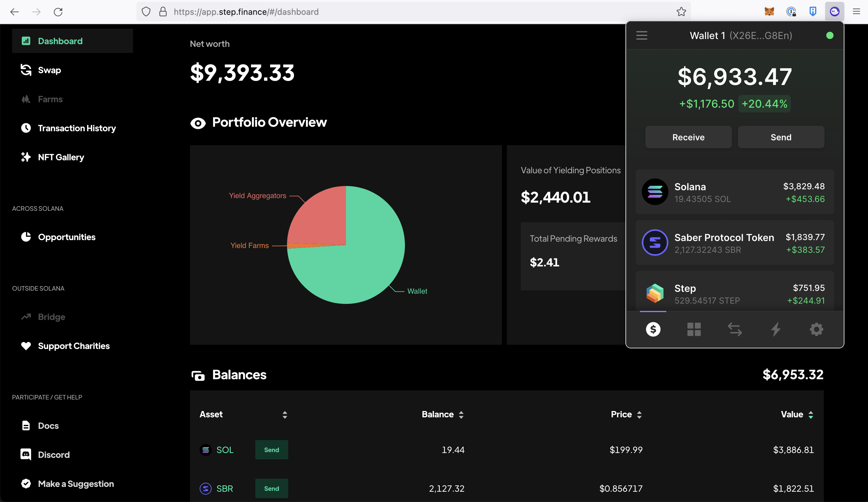Go back with the browser back arrow
868x502 pixels.
pos(15,12)
